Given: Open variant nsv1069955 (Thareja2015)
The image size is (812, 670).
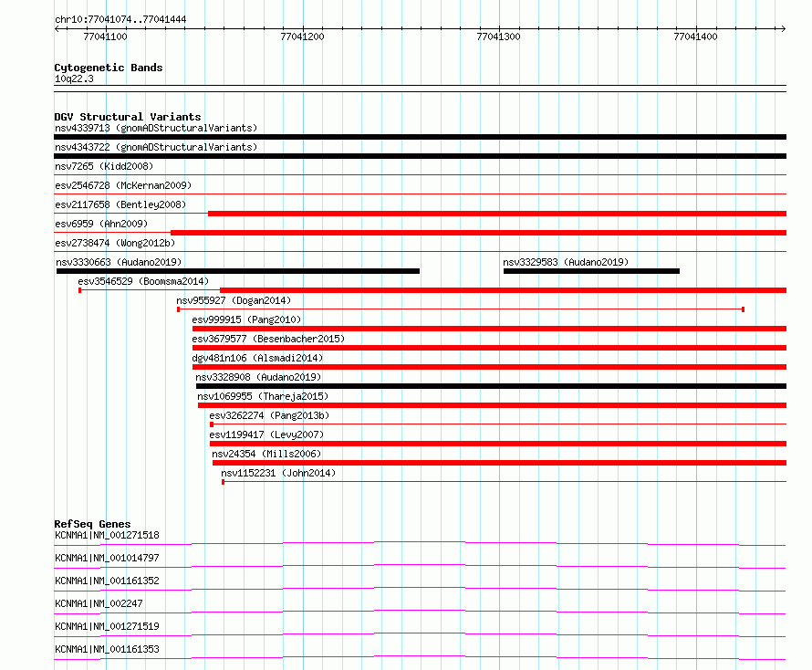Looking at the screenshot, I should [263, 396].
